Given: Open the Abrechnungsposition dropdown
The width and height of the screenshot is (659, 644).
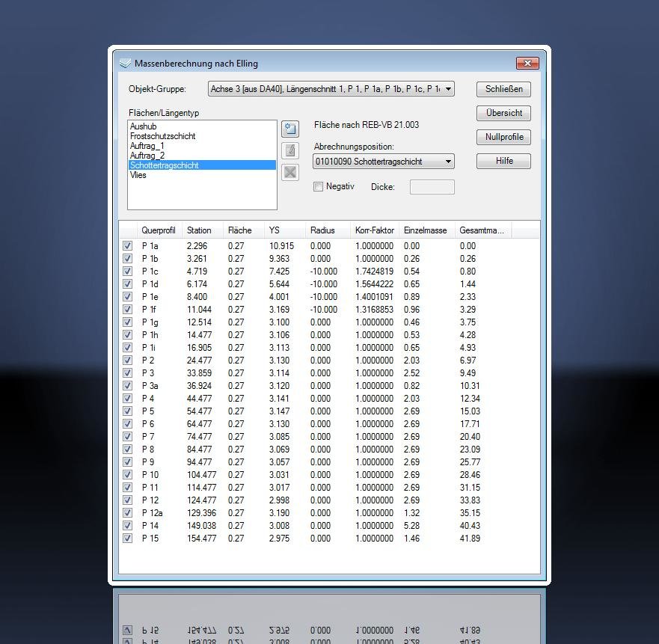Looking at the screenshot, I should [x=383, y=162].
